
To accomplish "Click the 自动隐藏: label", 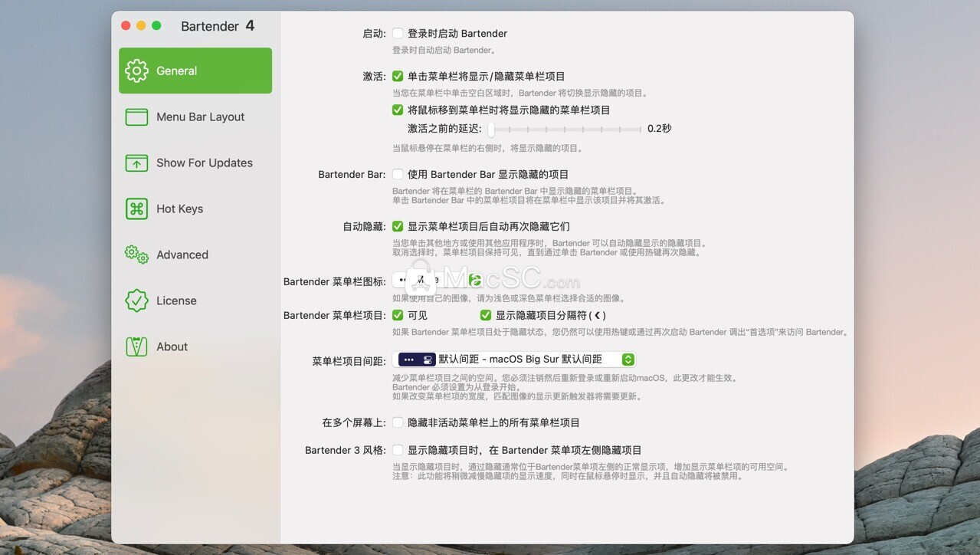I will [364, 226].
